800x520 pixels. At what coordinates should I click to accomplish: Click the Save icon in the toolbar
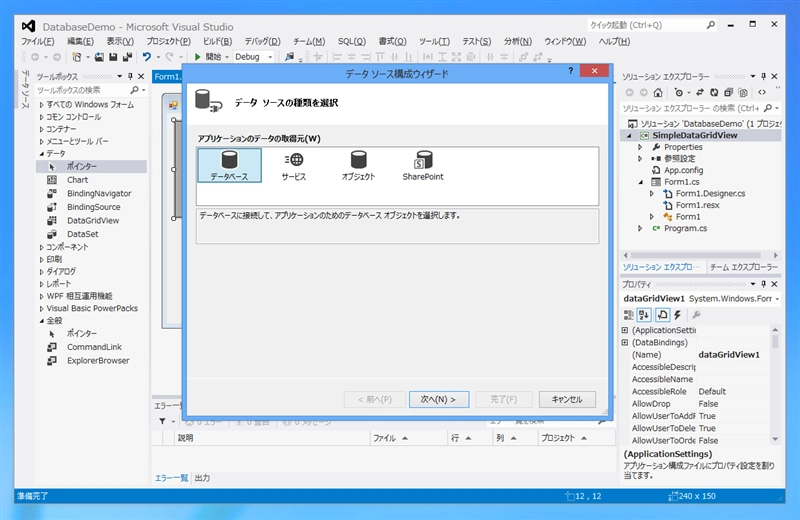pyautogui.click(x=113, y=57)
